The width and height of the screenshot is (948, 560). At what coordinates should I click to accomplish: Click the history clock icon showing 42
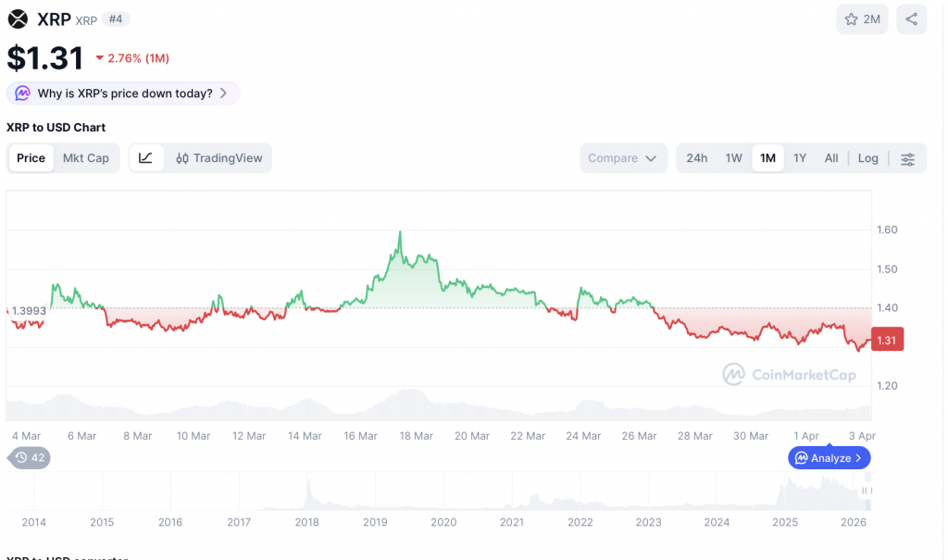(28, 457)
